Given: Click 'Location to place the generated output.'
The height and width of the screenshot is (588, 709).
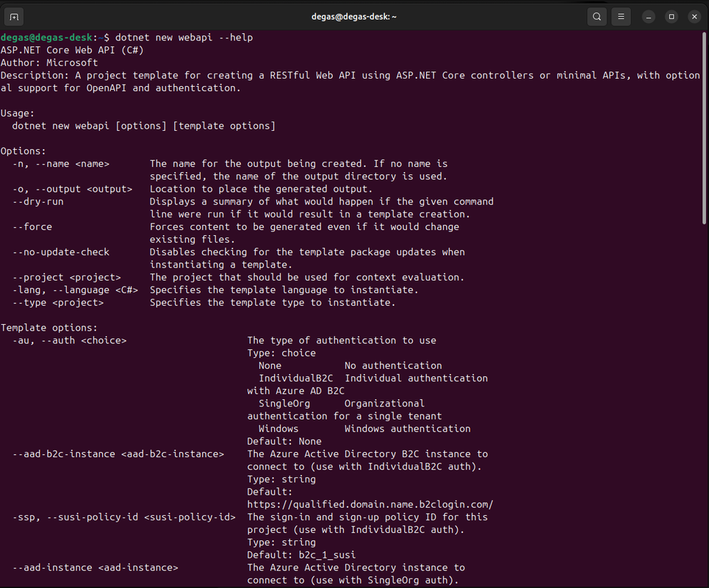Looking at the screenshot, I should pyautogui.click(x=262, y=189).
